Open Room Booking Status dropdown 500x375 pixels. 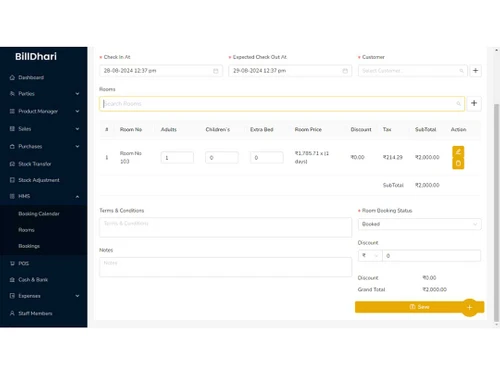coord(419,224)
